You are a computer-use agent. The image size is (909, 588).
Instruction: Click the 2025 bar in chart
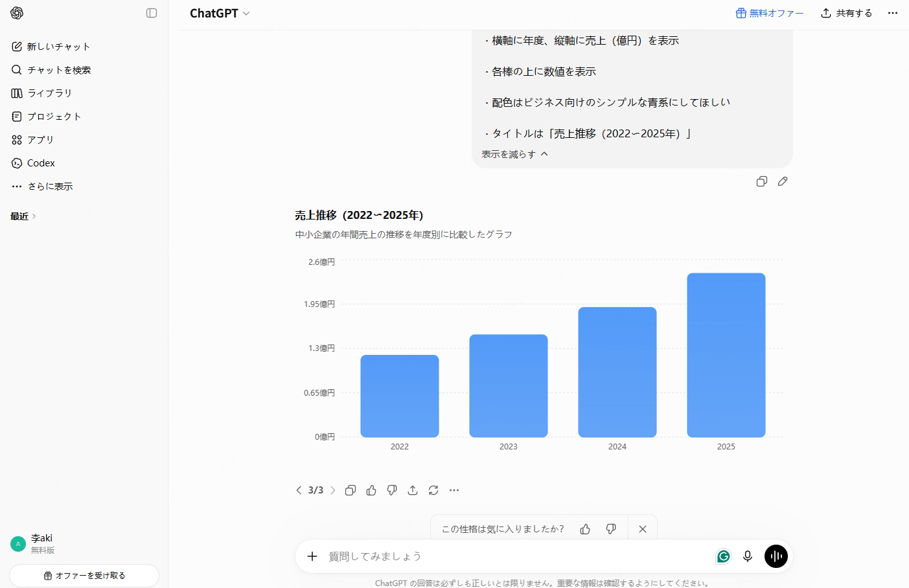(x=726, y=355)
